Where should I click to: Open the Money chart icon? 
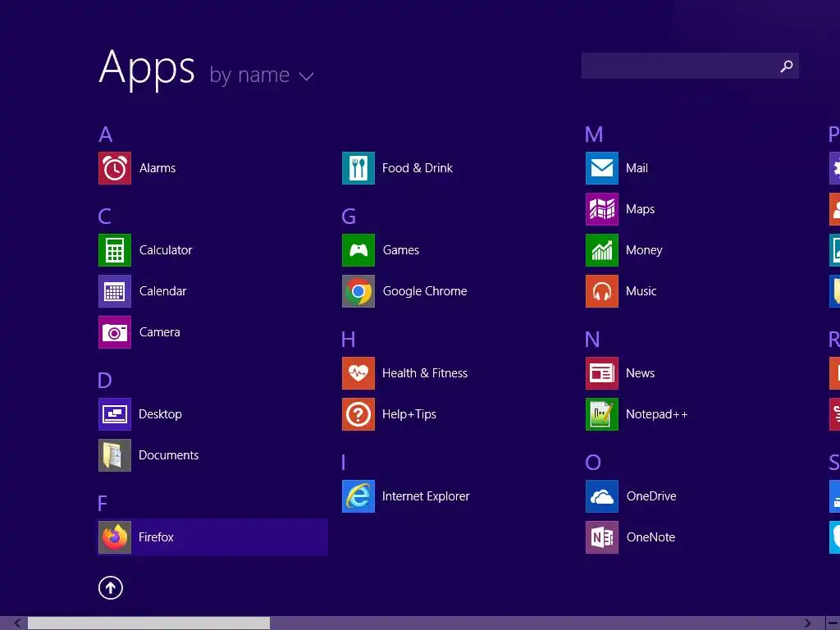[602, 250]
